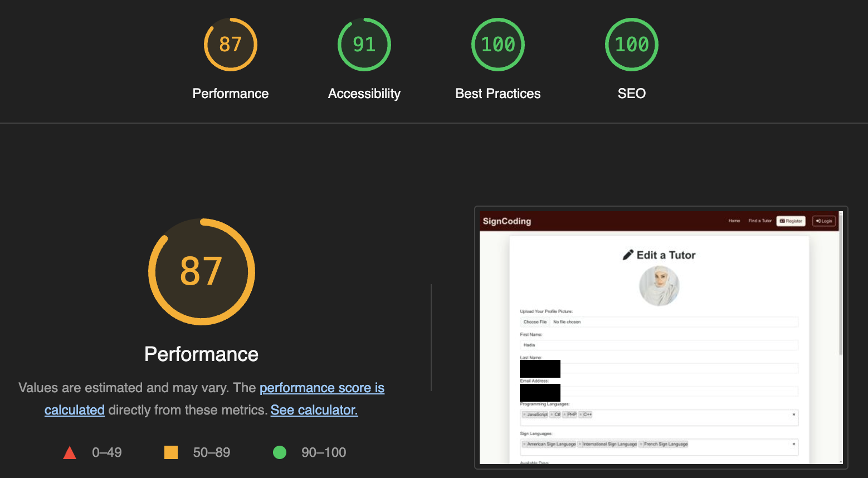Click the Sign Languages tag field
Screen dimensions: 868x478
pyautogui.click(x=659, y=447)
